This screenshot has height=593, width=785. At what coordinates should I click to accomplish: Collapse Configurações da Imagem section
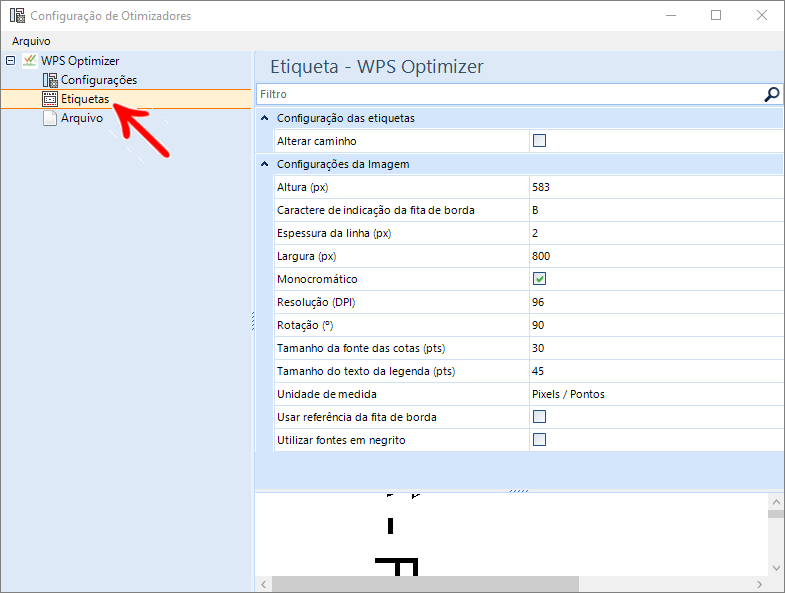265,164
